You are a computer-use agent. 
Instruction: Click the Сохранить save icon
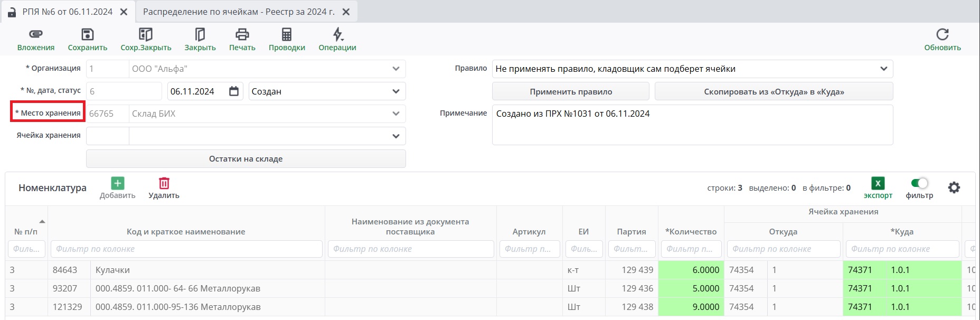point(87,35)
